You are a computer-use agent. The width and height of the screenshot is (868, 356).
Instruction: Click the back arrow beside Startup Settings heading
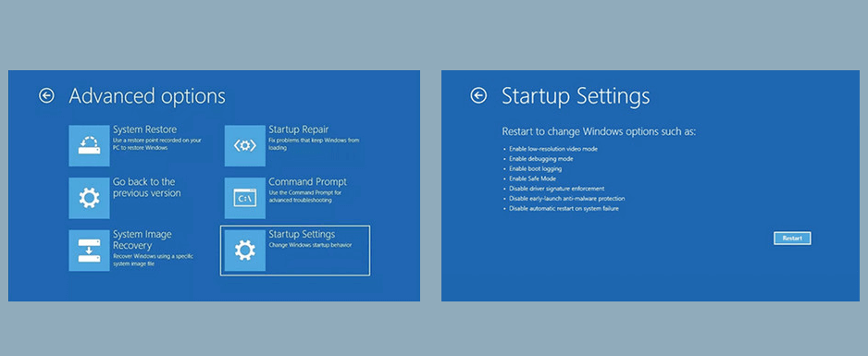pos(478,95)
